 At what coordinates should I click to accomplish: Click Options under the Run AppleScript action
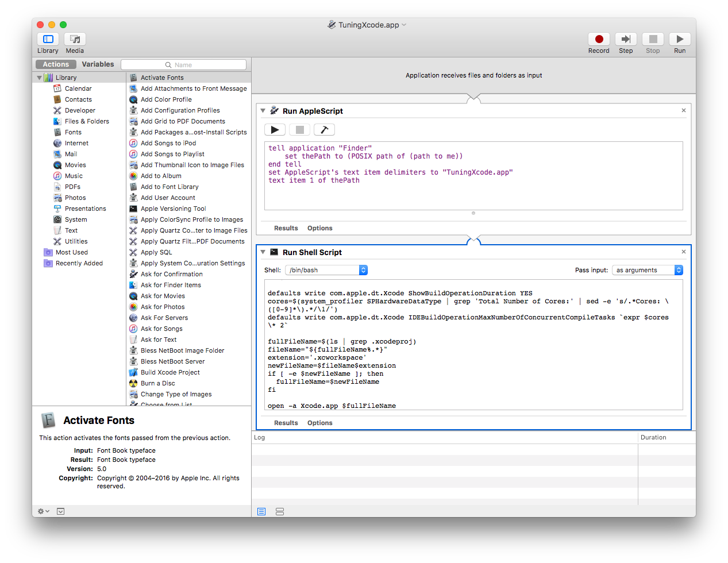coord(319,227)
